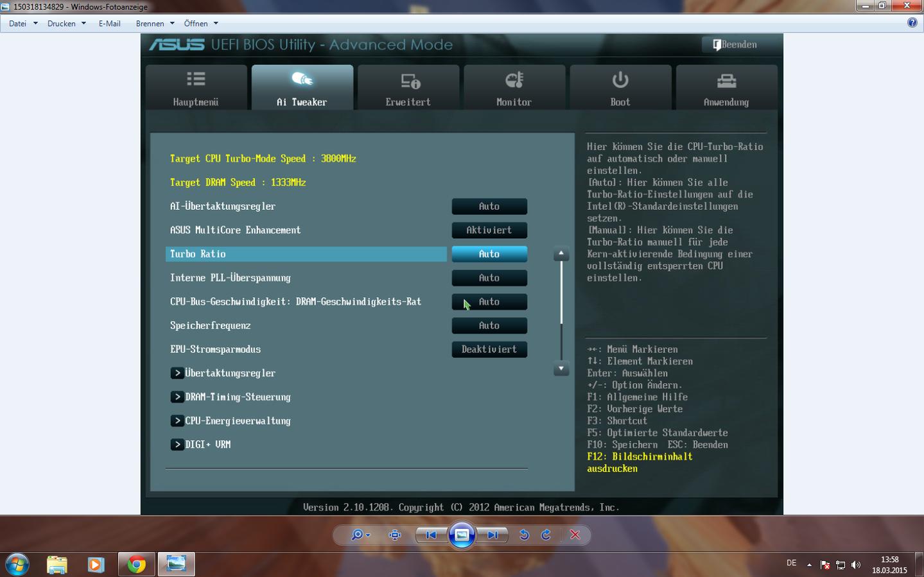Change EPU-Stromsparmodus Deaktiviert value
The width and height of the screenshot is (924, 577).
(489, 349)
